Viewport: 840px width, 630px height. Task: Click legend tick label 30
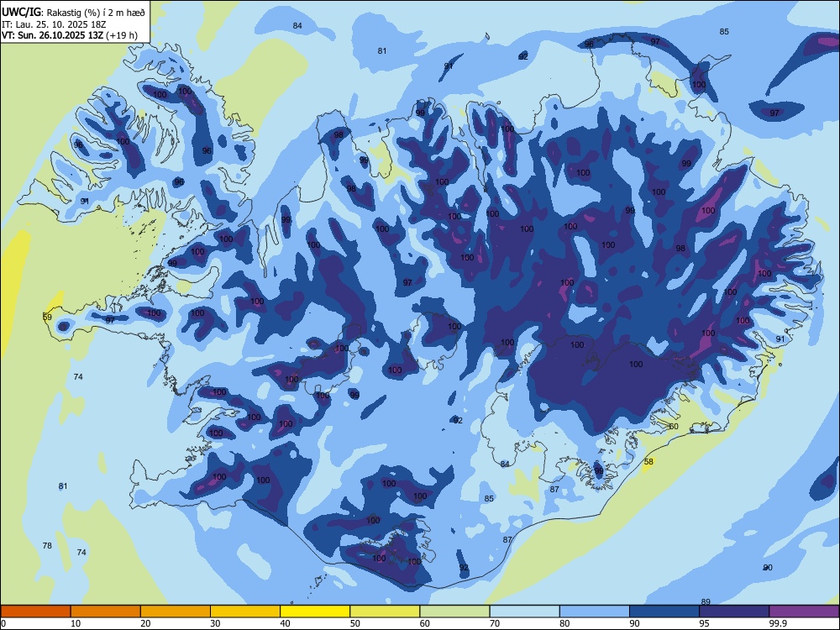point(215,623)
